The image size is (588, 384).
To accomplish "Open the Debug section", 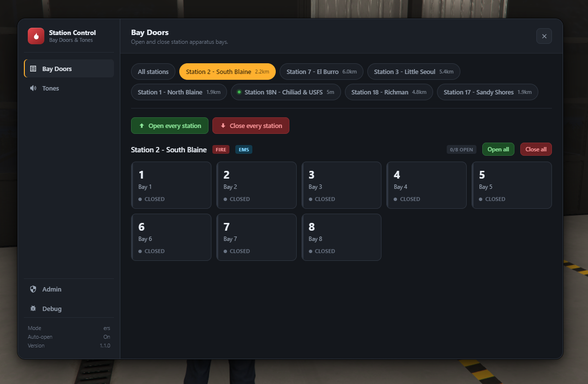I will tap(69, 309).
